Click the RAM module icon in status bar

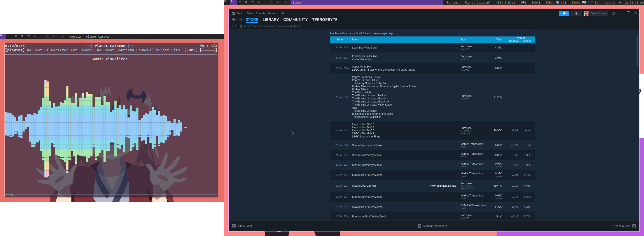[x=584, y=2]
